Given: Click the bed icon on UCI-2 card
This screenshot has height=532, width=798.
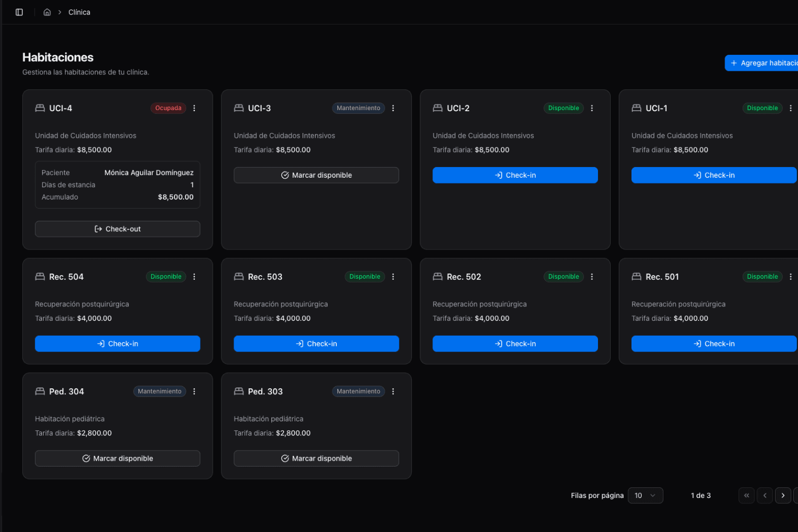Looking at the screenshot, I should [437, 108].
